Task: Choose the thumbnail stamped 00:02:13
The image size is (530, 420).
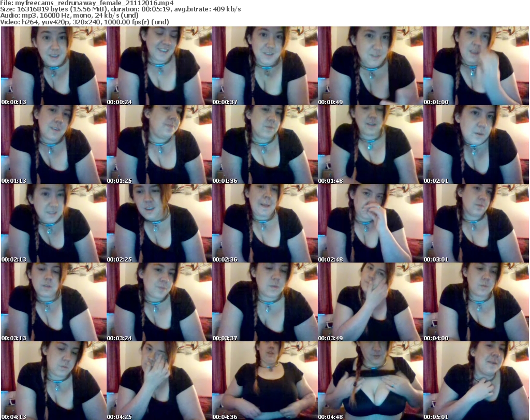Action: tap(53, 223)
